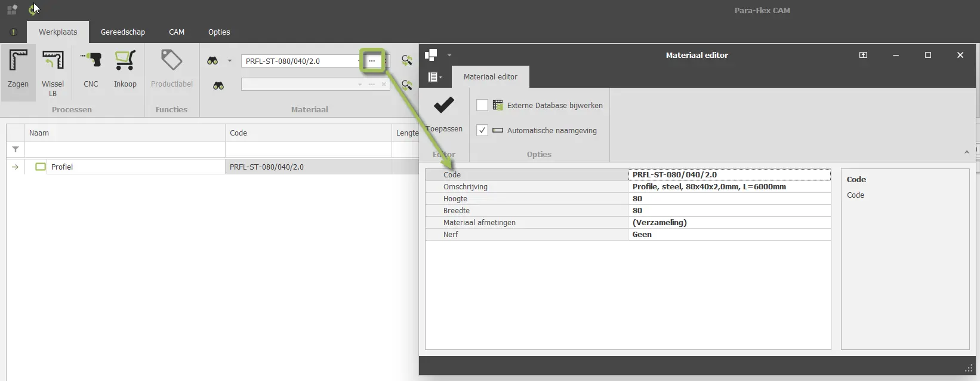Open dropdown arrow beside top binoculars

coord(229,61)
